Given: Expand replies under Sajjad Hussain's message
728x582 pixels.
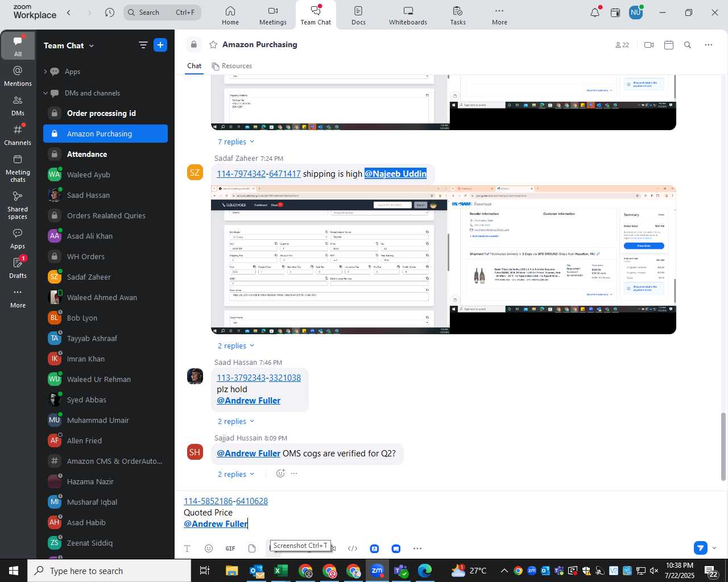Looking at the screenshot, I should pos(235,474).
